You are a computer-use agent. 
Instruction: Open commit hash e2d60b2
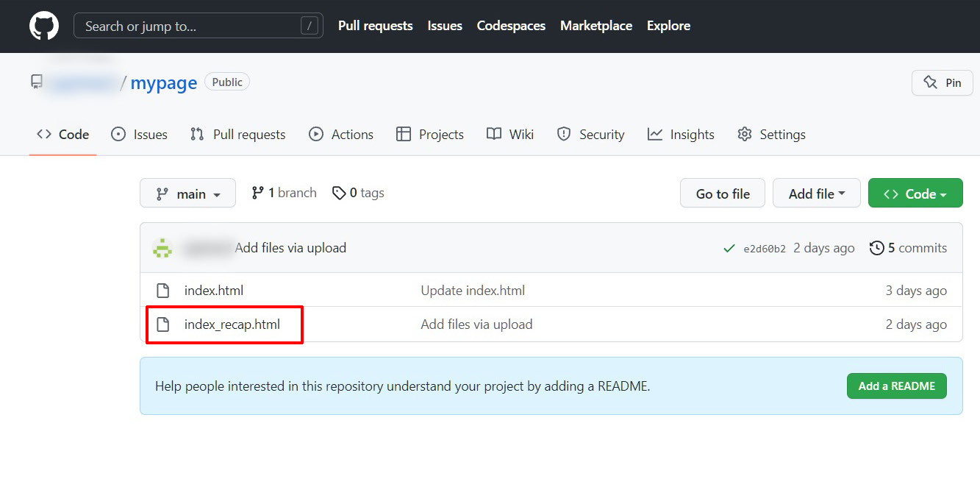tap(765, 249)
